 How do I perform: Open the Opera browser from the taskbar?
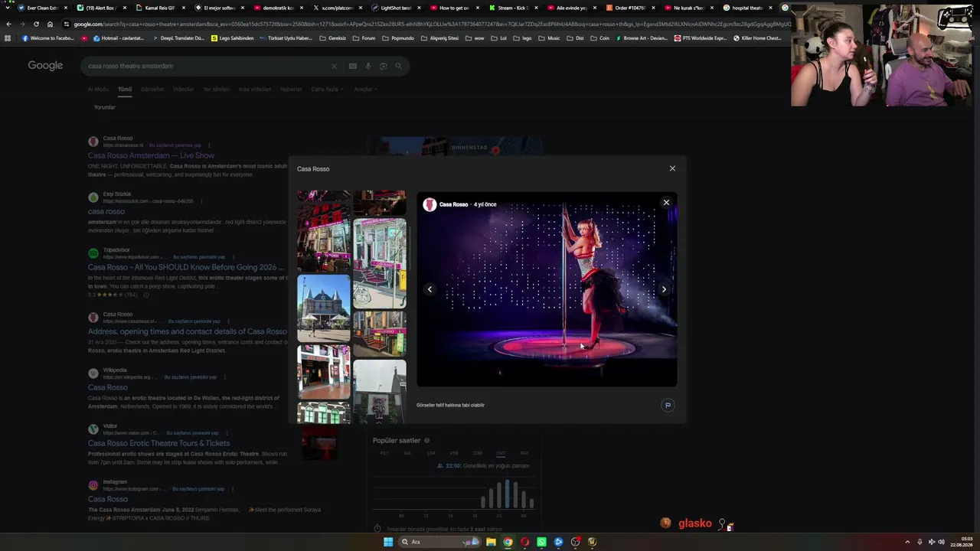coord(524,542)
